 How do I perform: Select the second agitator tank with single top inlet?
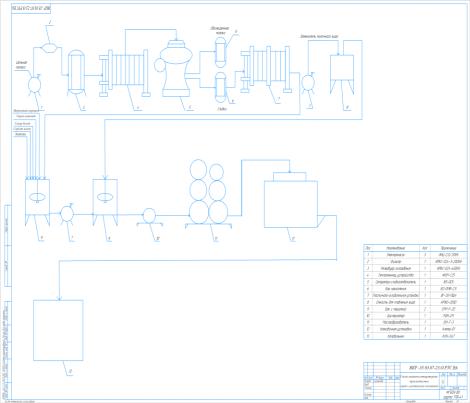tap(105, 202)
